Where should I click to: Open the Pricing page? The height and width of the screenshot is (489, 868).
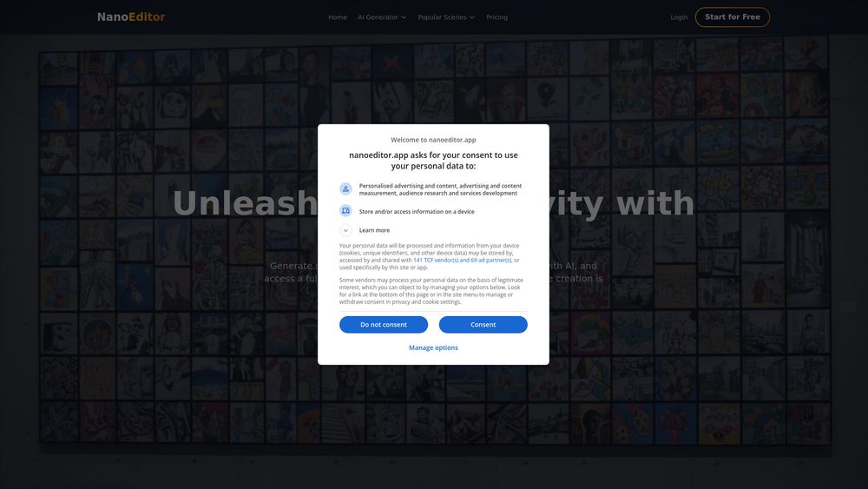[497, 17]
